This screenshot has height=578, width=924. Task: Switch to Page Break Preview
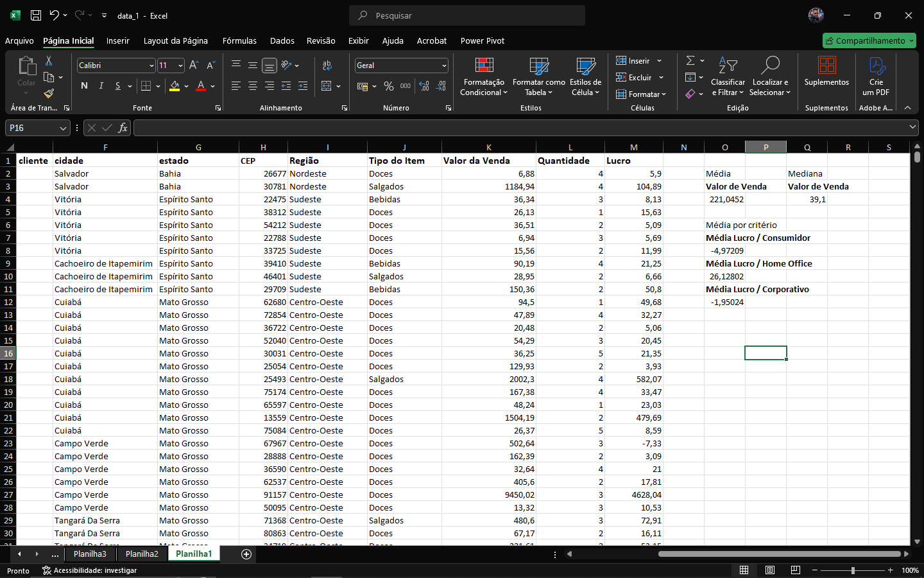click(796, 570)
